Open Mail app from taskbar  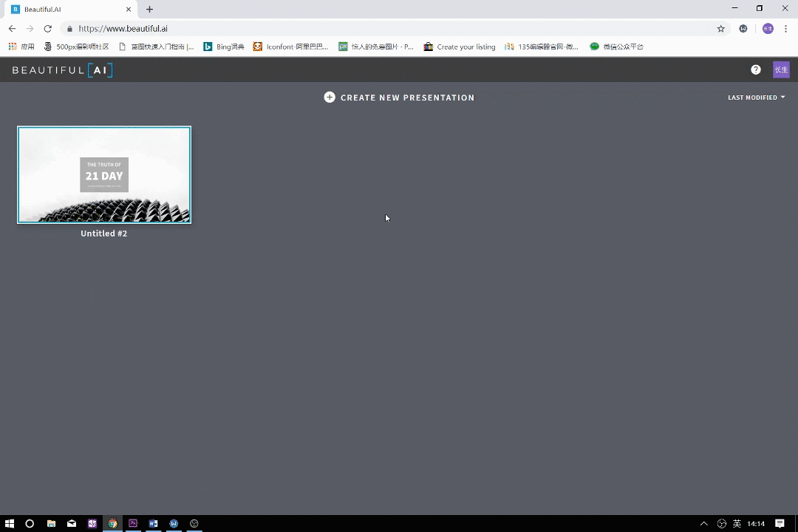72,523
